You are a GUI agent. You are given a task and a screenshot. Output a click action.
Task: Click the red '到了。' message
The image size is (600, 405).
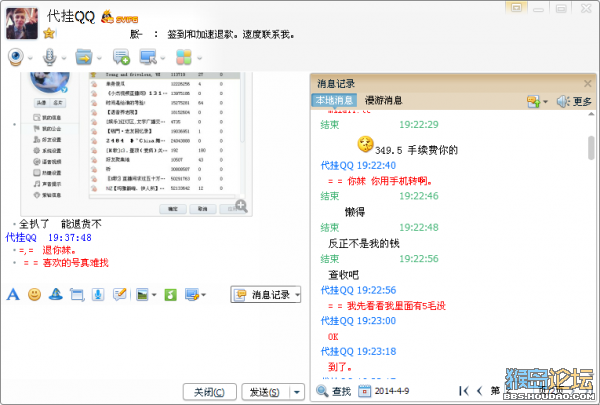coord(340,367)
